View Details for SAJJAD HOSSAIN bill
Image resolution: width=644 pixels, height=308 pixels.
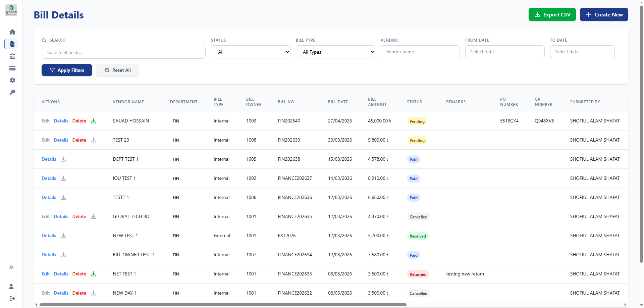click(61, 121)
